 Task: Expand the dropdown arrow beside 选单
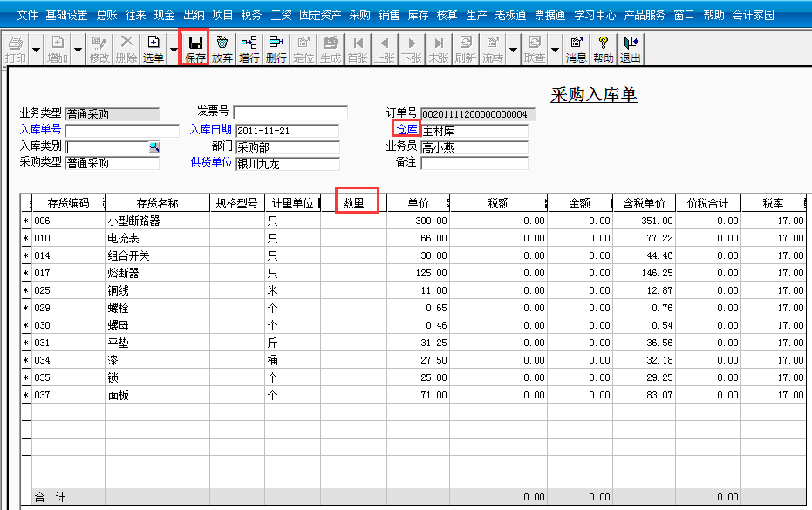(174, 50)
